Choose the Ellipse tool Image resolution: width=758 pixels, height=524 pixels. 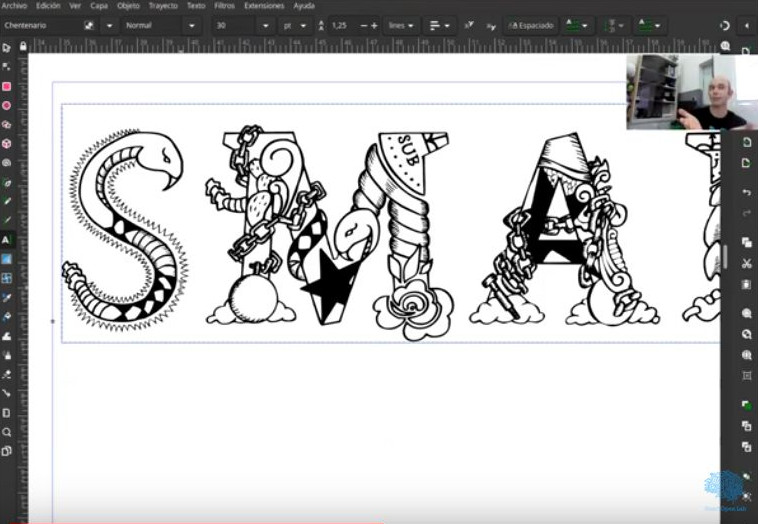(7, 105)
